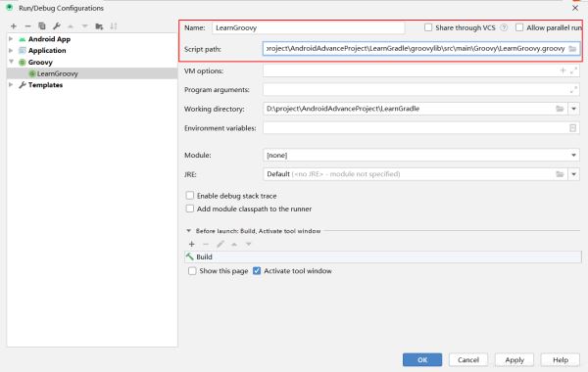Move before launch task up

point(234,245)
